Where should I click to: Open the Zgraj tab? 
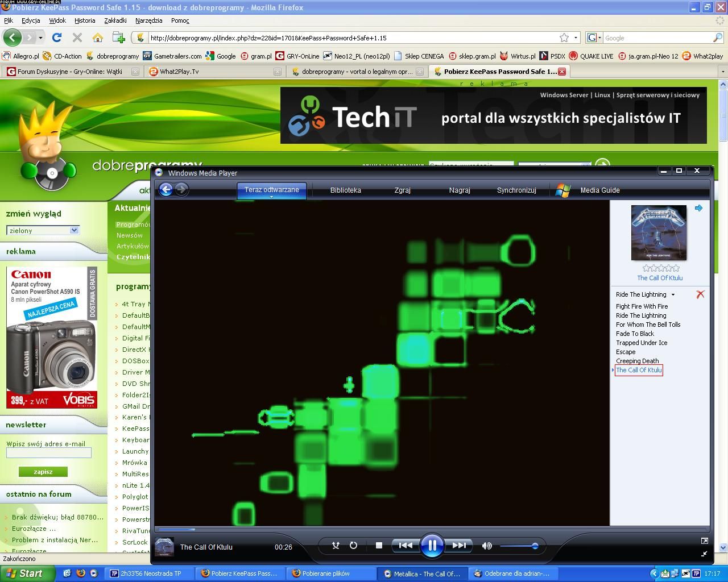402,190
